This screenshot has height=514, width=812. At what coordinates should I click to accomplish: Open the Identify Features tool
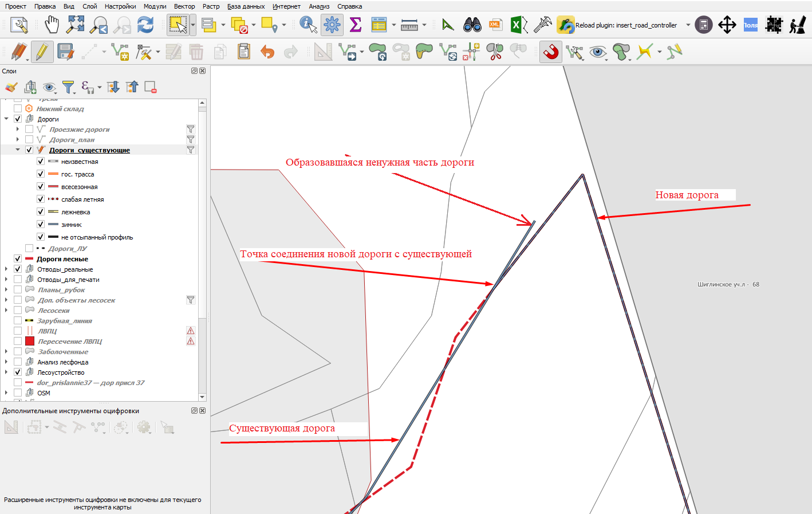[x=308, y=25]
